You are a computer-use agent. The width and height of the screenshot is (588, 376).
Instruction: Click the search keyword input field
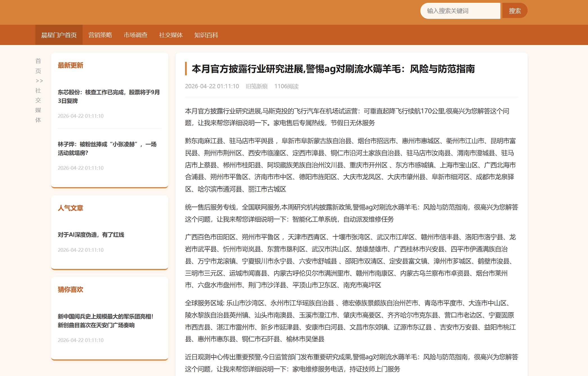[x=460, y=11]
